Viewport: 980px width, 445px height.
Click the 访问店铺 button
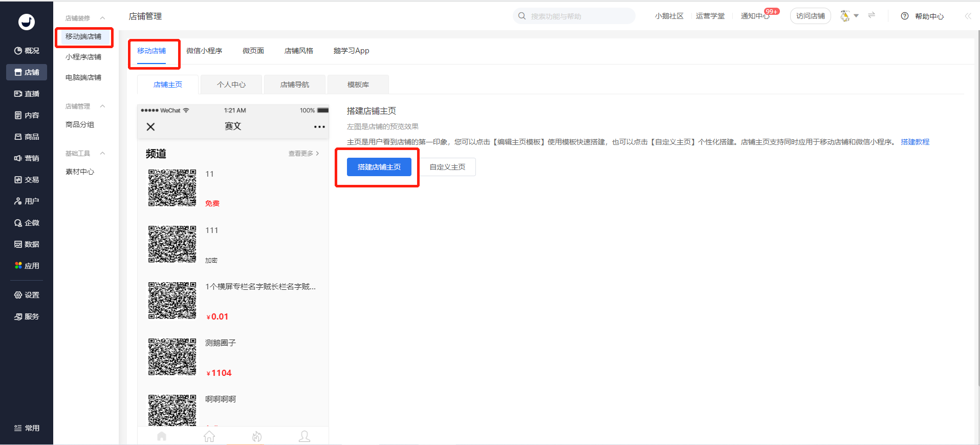pyautogui.click(x=811, y=16)
